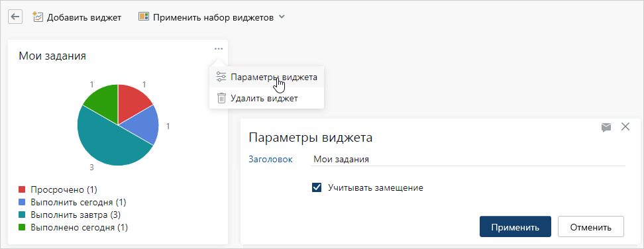Click the sliders icon beside Параметры виджета
644x249 pixels.
tap(221, 77)
